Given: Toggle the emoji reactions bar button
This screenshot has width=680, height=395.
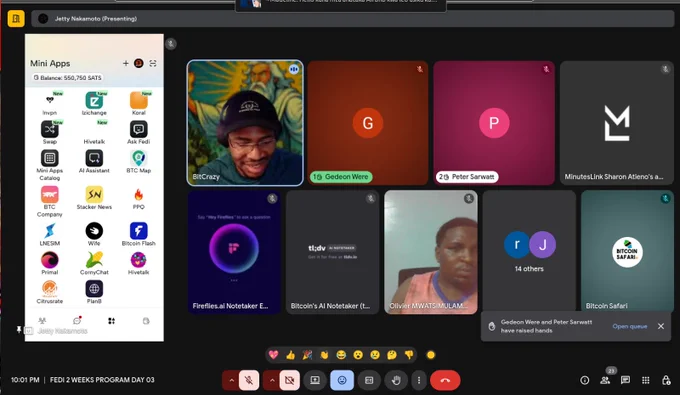Looking at the screenshot, I should [x=342, y=380].
